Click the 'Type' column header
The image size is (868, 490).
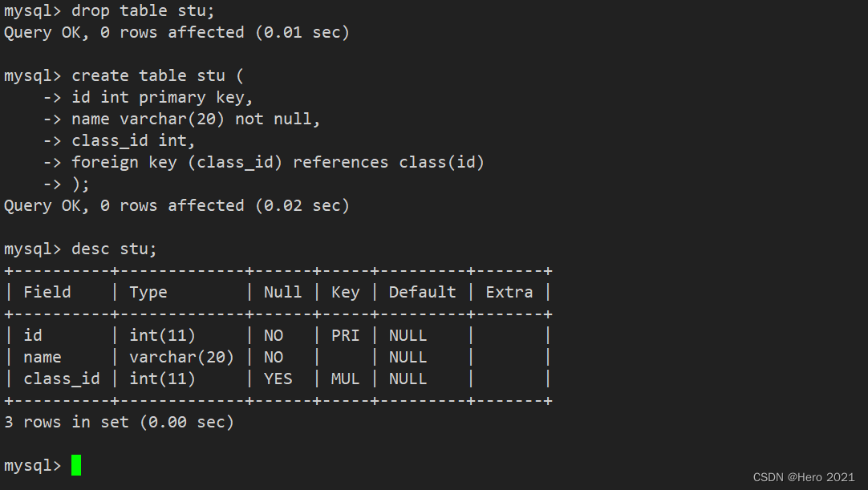[148, 293]
